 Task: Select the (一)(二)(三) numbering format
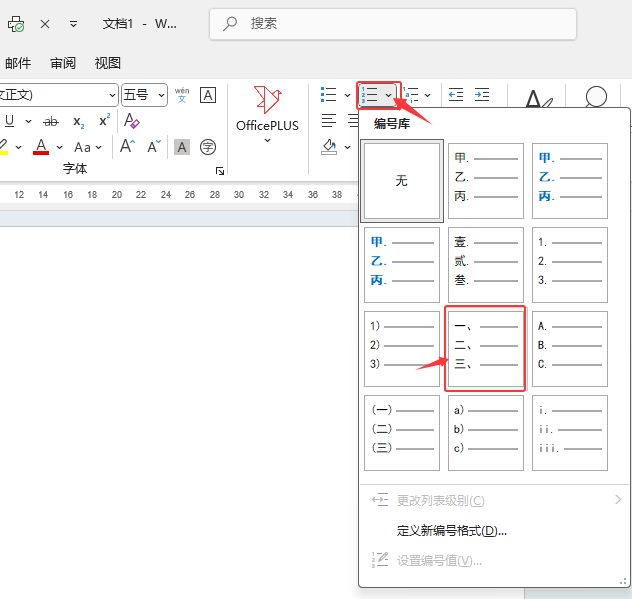point(402,433)
